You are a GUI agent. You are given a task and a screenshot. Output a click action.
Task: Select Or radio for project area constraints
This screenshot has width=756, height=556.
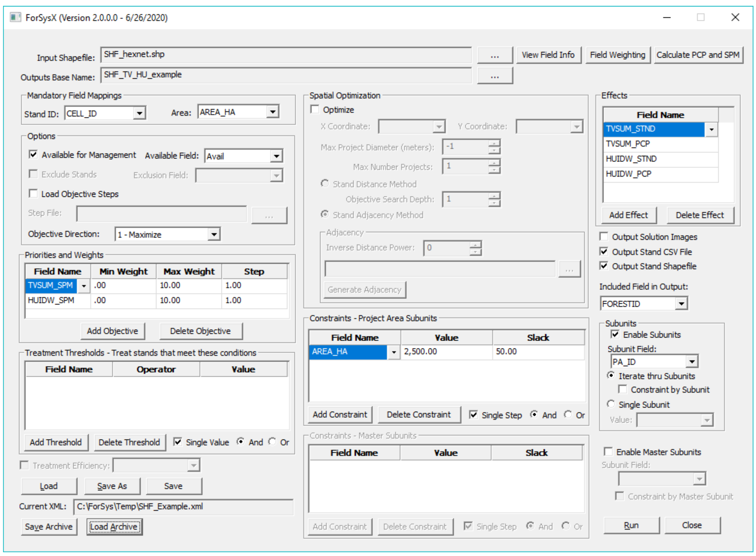click(568, 414)
